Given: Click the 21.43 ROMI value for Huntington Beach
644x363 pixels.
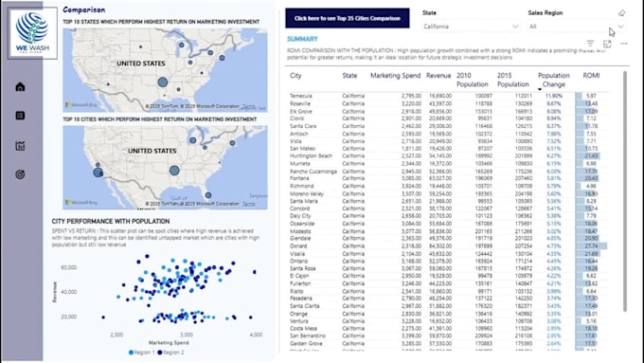Looking at the screenshot, I should click(x=591, y=155).
